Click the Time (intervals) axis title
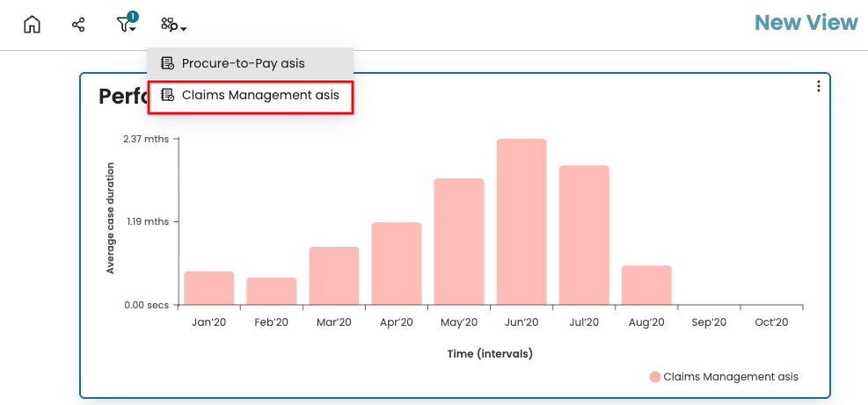This screenshot has width=868, height=405. 490,354
